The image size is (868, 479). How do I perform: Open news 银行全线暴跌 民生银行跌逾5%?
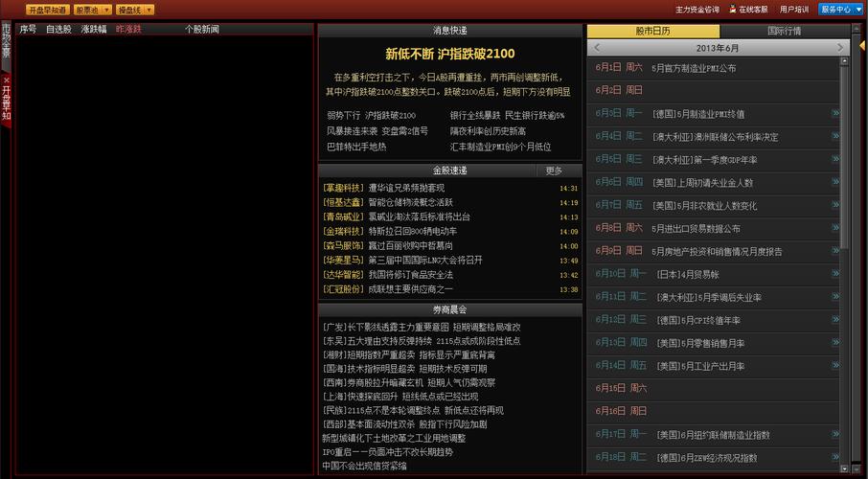[x=508, y=115]
